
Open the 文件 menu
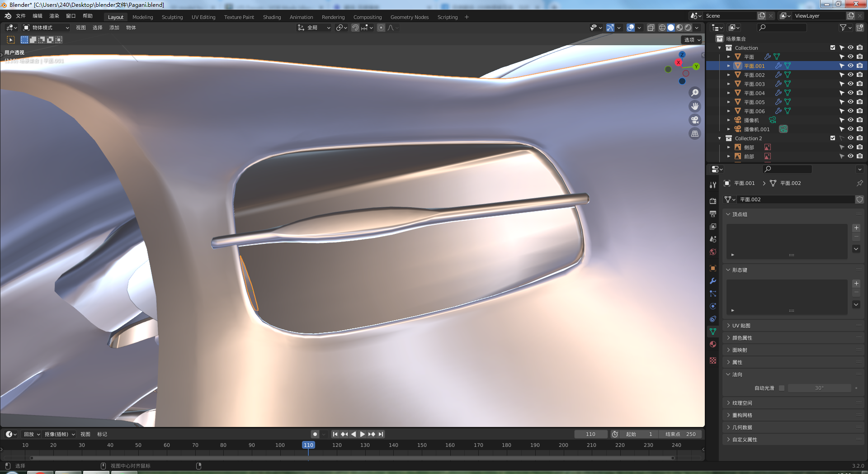[x=21, y=16]
